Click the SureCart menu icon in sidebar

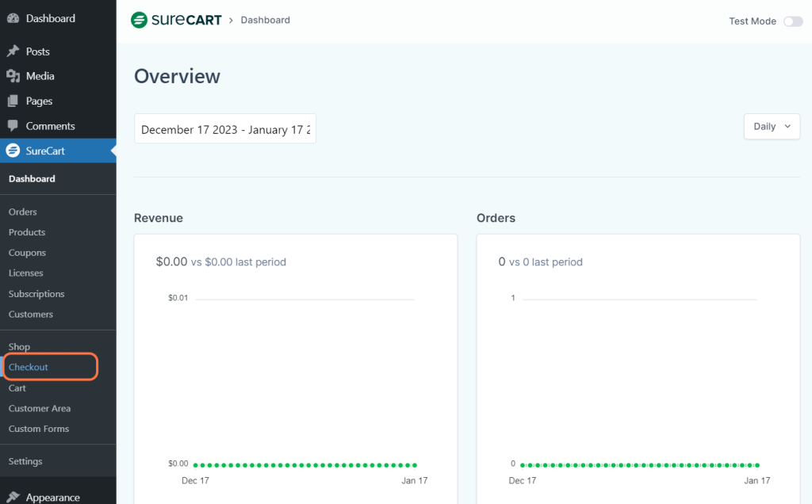[13, 151]
